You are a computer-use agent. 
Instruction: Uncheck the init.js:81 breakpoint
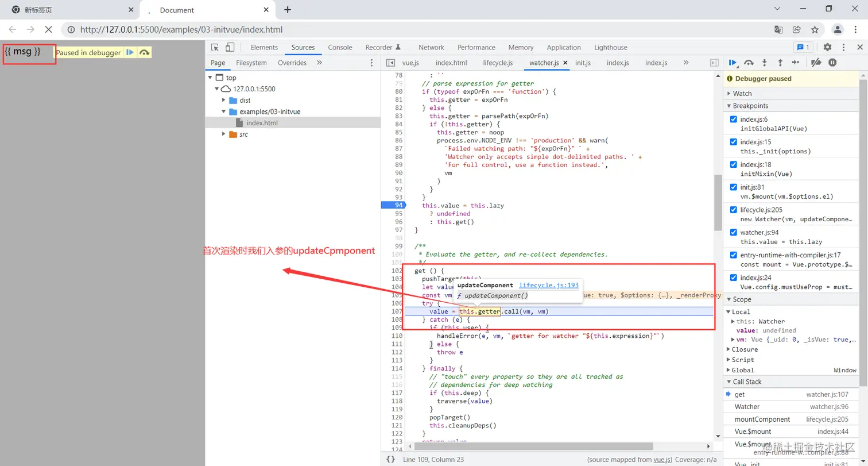coord(733,187)
